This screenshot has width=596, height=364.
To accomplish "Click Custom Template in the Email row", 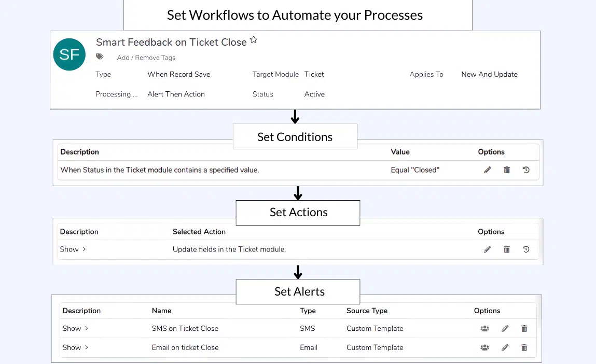I will [x=375, y=347].
